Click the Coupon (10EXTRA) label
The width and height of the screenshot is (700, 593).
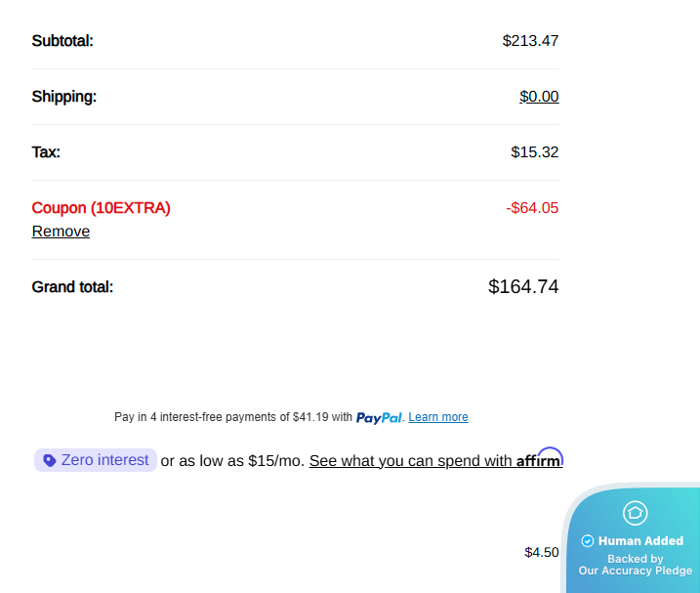click(101, 208)
